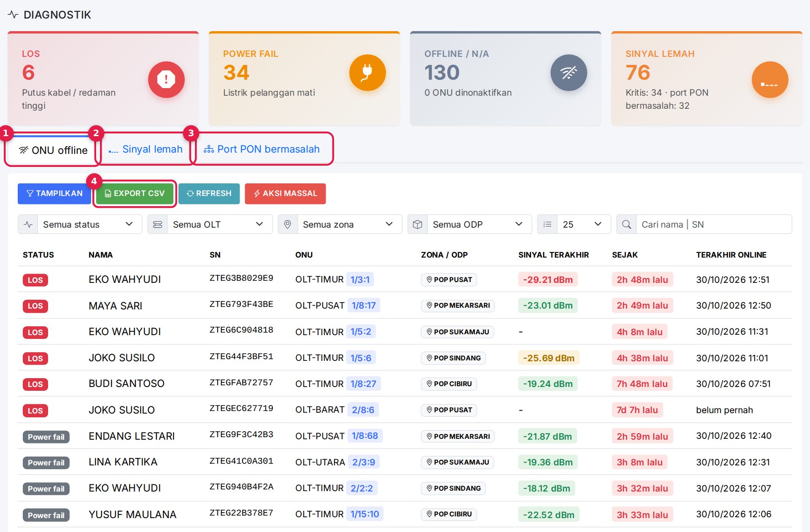Screen dimensions: 810x532
Task: Open the Semua zona dropdown
Action: click(x=349, y=224)
